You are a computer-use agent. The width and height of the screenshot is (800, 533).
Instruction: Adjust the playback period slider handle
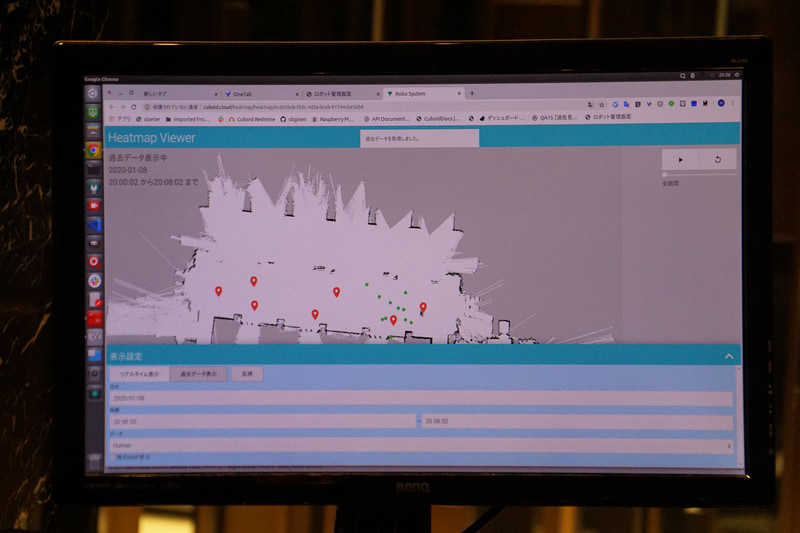(664, 174)
